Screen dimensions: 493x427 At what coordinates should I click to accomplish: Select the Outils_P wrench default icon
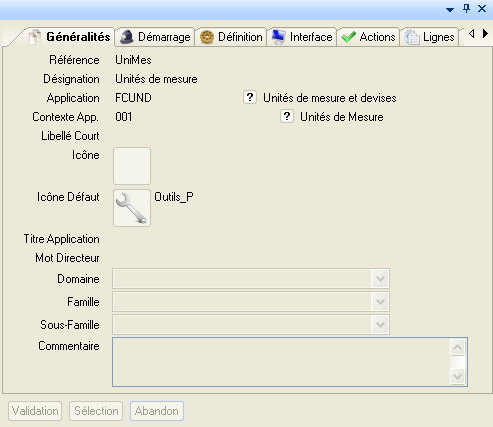132,208
